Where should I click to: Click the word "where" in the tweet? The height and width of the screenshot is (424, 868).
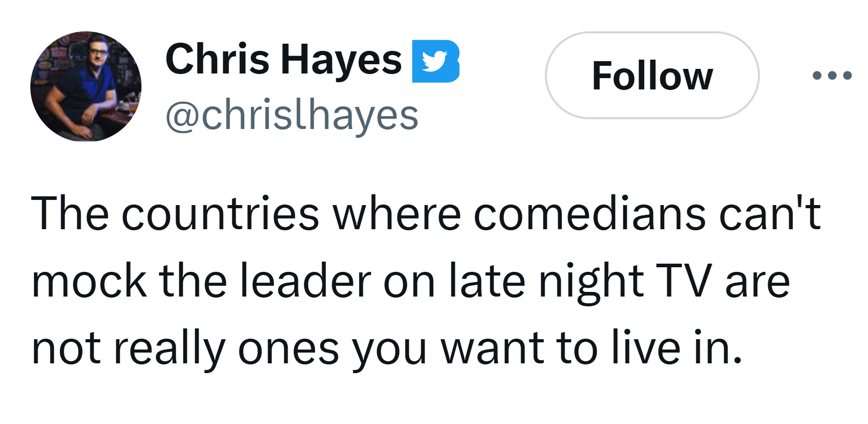click(396, 213)
